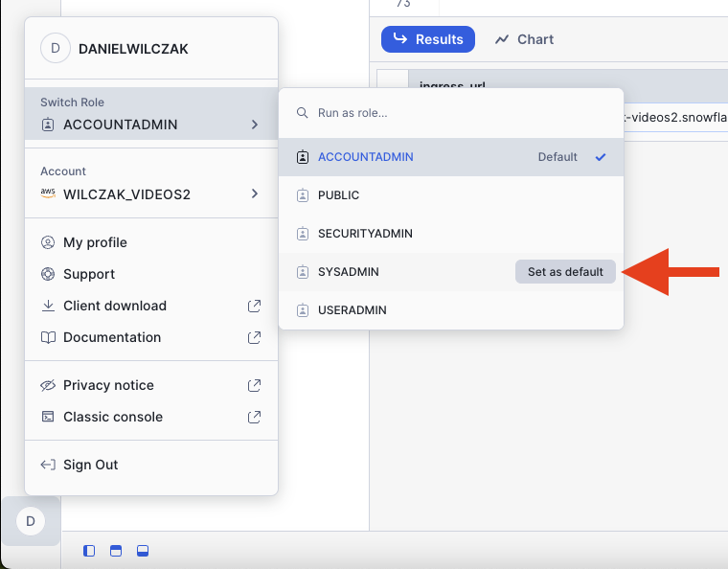
Task: Switch to the Chart tab
Action: (524, 39)
